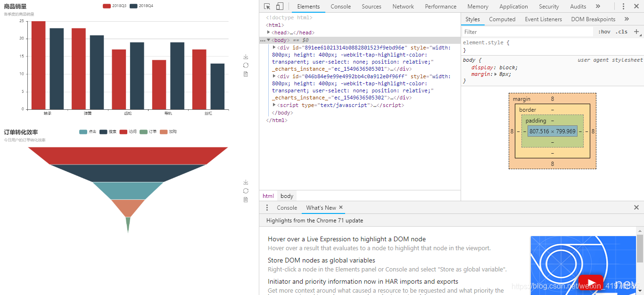This screenshot has height=295, width=644.
Task: Toggle the :hov element state button
Action: (x=604, y=32)
